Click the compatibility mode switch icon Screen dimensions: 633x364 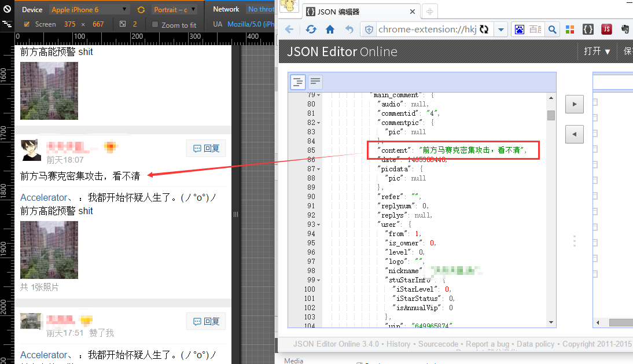(x=484, y=30)
